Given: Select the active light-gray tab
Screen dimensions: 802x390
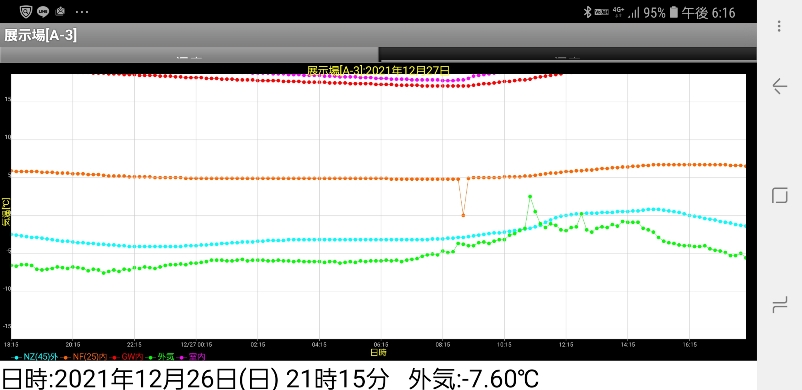Looking at the screenshot, I should tap(189, 54).
